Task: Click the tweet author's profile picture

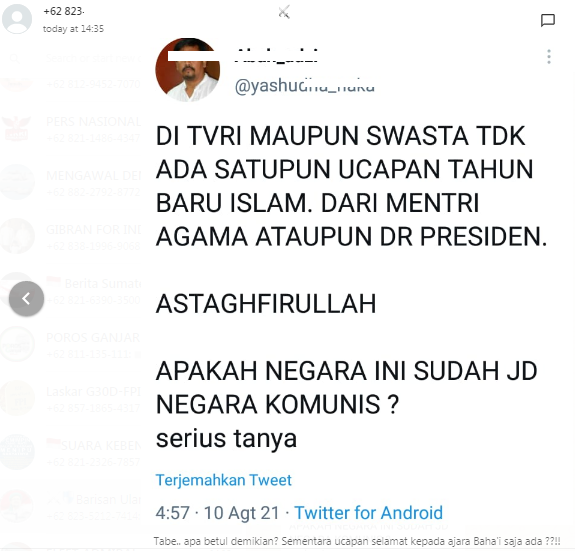Action: (187, 70)
